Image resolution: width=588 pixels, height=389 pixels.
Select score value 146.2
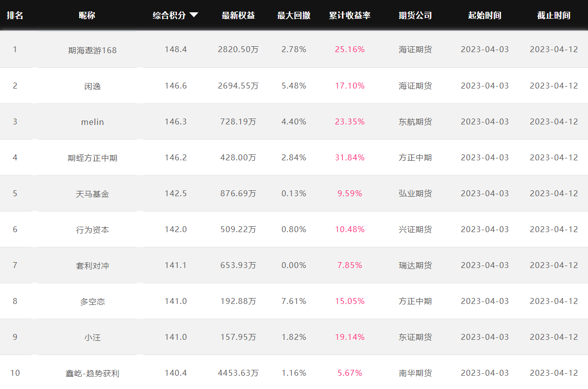coord(175,158)
